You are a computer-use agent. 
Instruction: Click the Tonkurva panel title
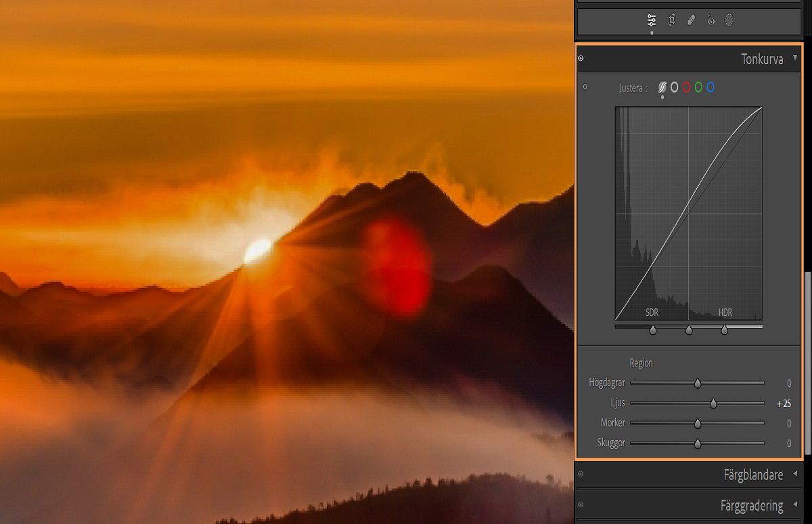762,59
